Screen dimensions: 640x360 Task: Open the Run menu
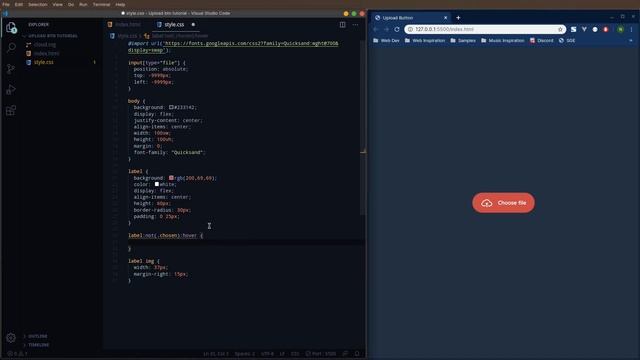[x=83, y=4]
